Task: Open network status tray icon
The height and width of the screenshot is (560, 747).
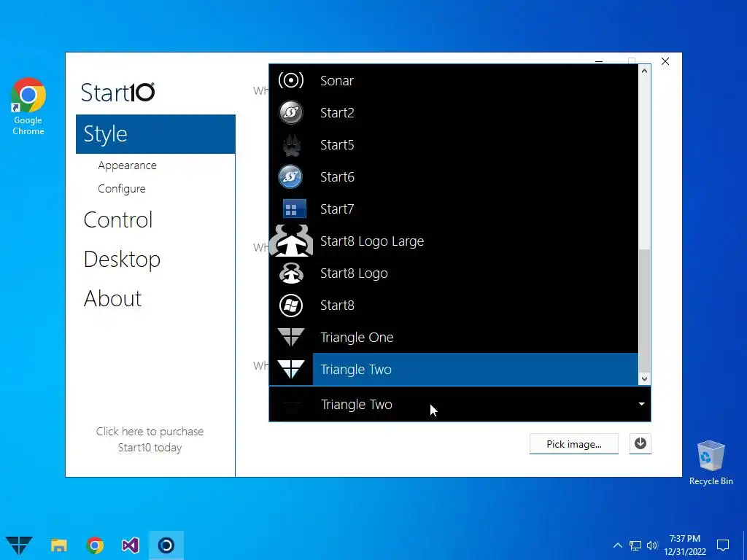Action: tap(635, 545)
